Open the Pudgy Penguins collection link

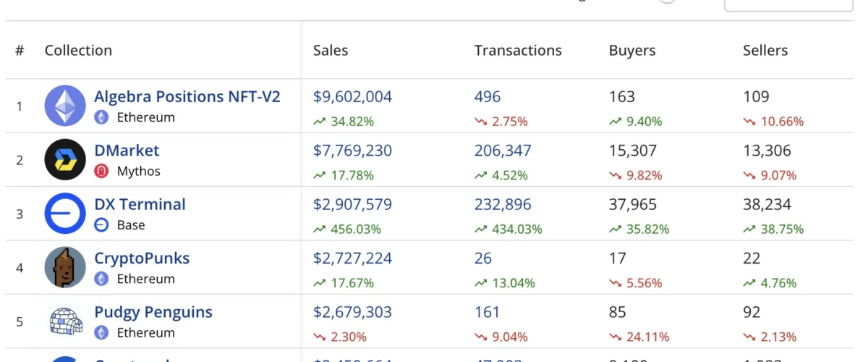coord(153,312)
